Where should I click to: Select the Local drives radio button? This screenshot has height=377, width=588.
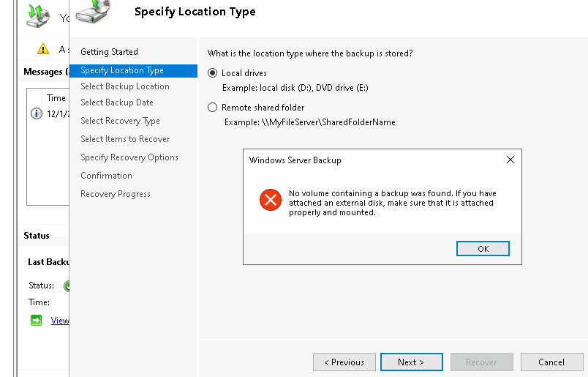point(213,73)
